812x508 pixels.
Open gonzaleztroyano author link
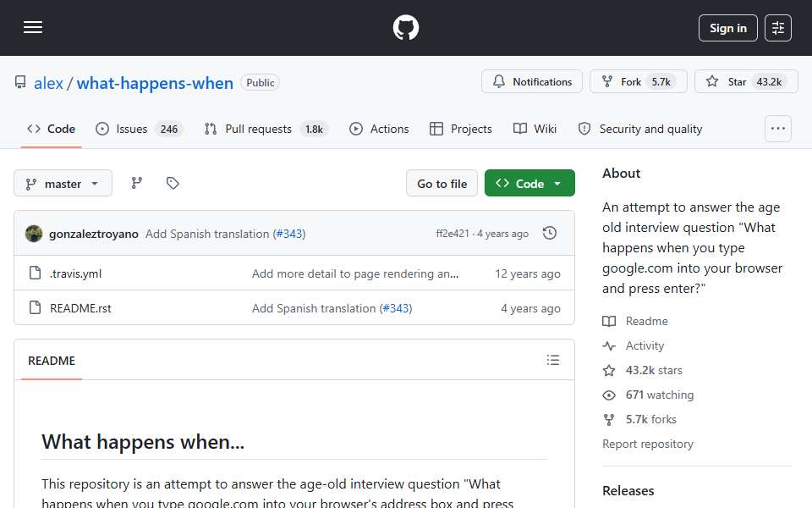tap(94, 234)
